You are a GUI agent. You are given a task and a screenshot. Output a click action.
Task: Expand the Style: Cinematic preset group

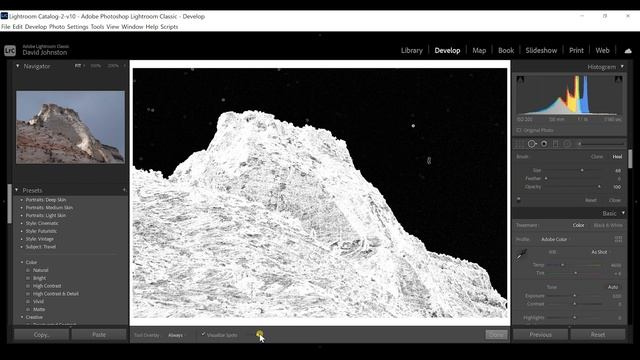(22, 223)
